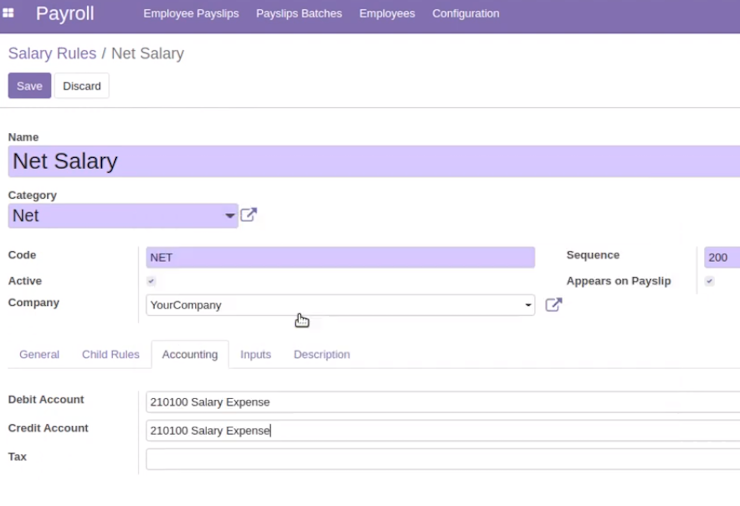
Task: Open the Employees menu
Action: (x=387, y=14)
